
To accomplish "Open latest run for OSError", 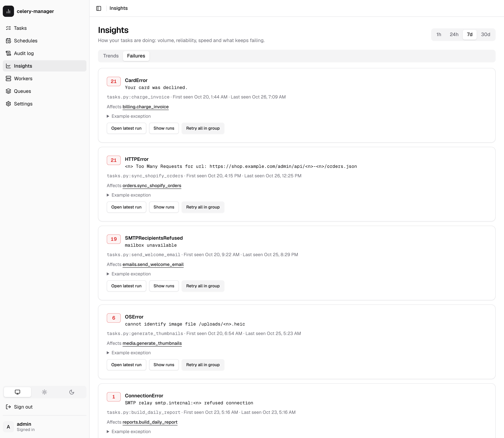I will pyautogui.click(x=126, y=365).
